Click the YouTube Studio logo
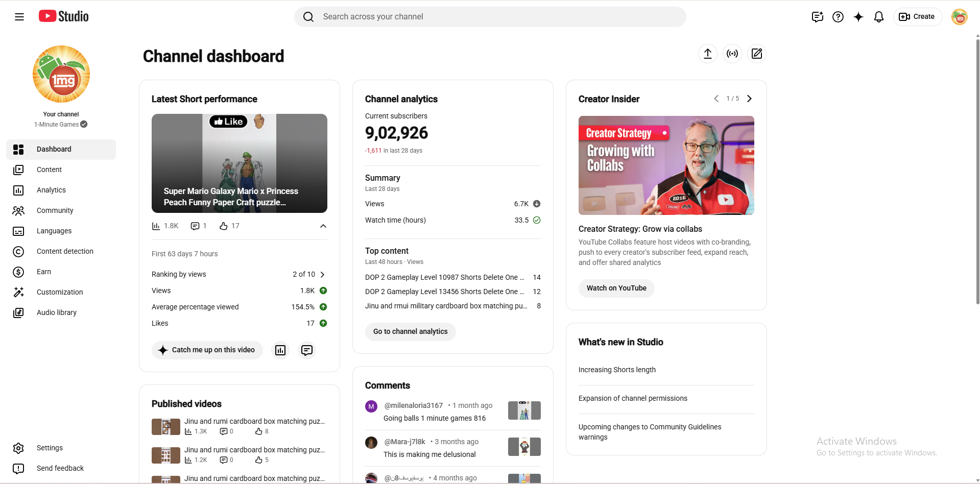This screenshot has width=980, height=484. click(64, 16)
